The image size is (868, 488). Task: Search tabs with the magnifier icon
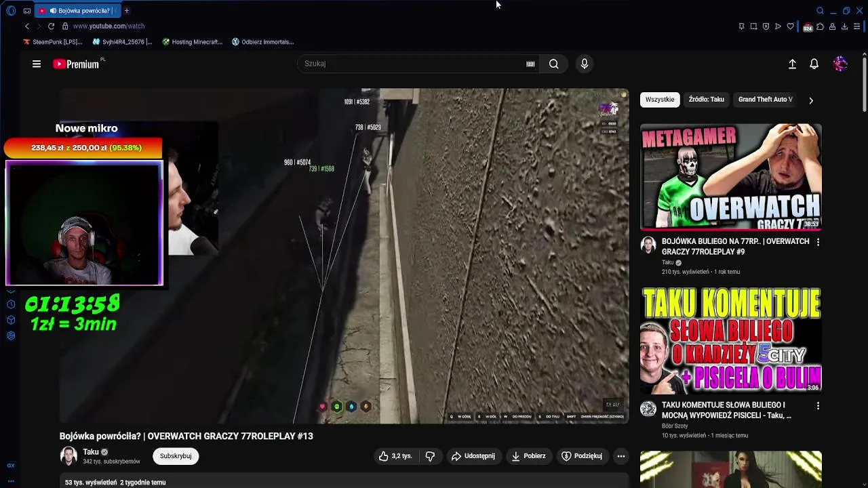coord(820,11)
